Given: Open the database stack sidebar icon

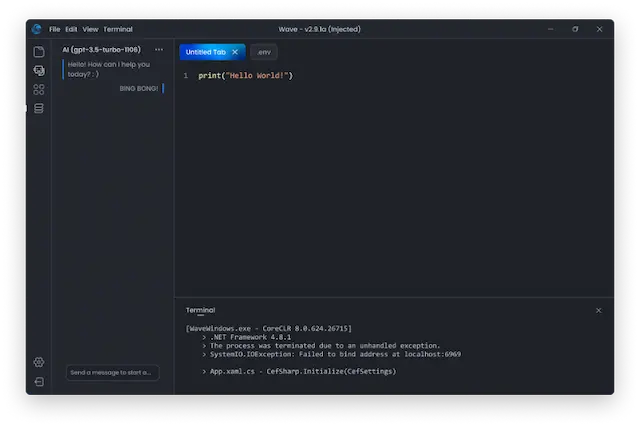Looking at the screenshot, I should 39,108.
